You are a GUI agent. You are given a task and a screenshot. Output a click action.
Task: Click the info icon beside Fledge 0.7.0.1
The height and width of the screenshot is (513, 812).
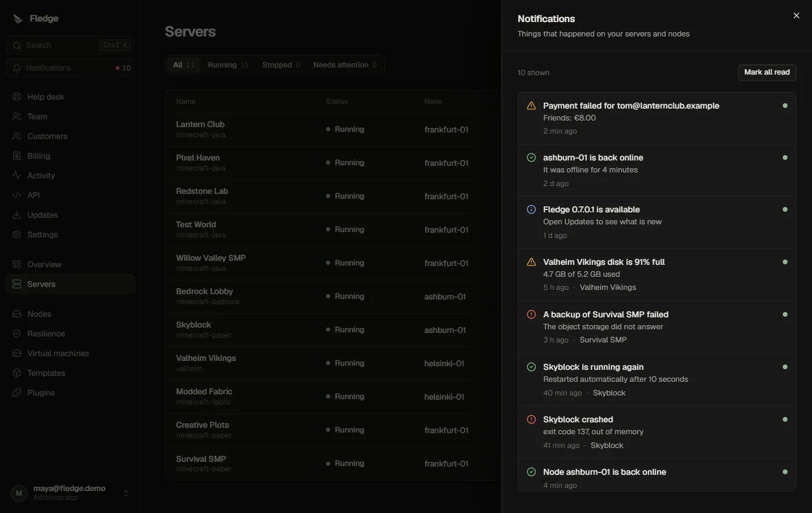(x=531, y=209)
